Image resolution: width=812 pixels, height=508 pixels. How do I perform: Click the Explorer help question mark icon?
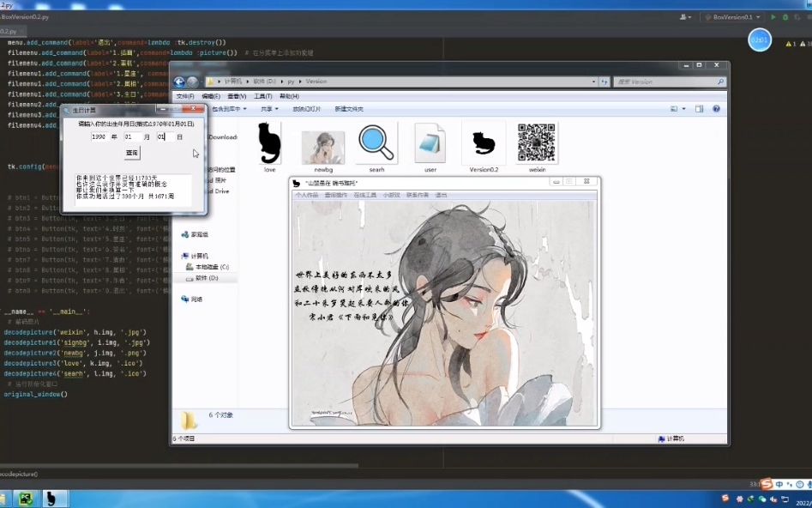[x=716, y=108]
